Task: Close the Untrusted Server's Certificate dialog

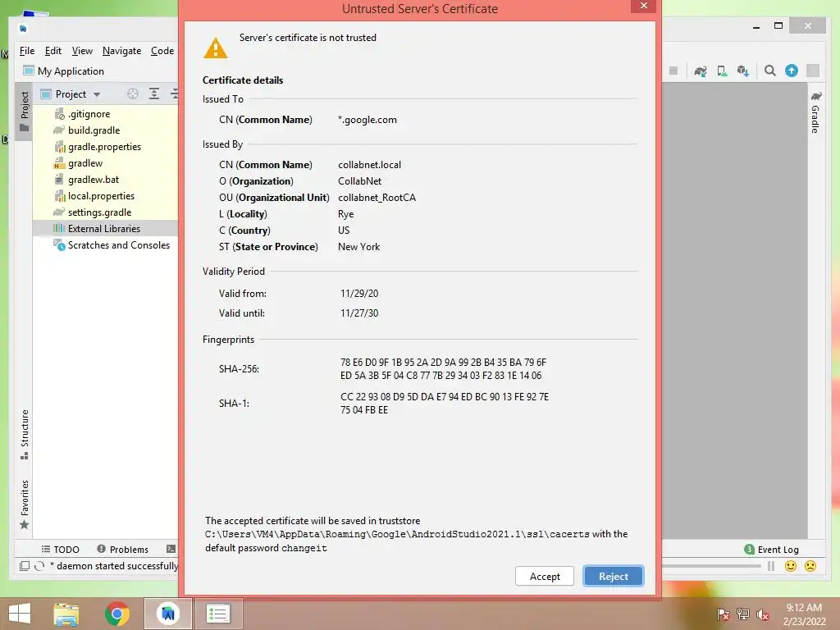Action: 643,6
